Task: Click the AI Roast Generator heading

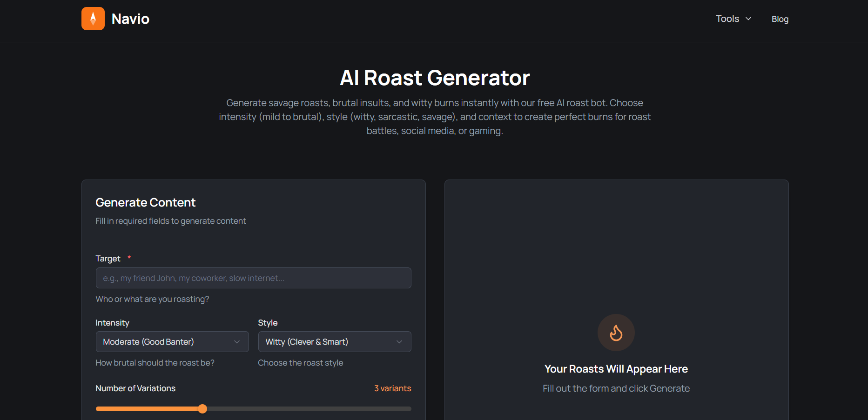Action: 435,78
